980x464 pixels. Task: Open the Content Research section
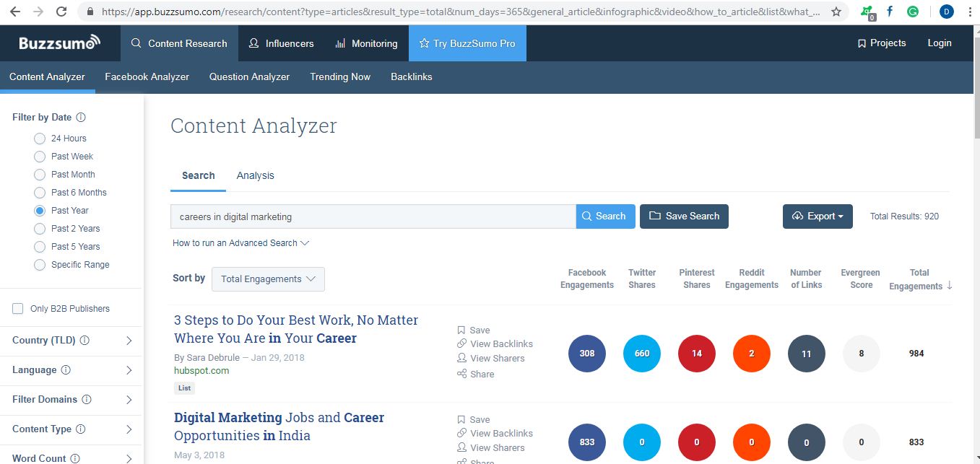click(x=179, y=43)
